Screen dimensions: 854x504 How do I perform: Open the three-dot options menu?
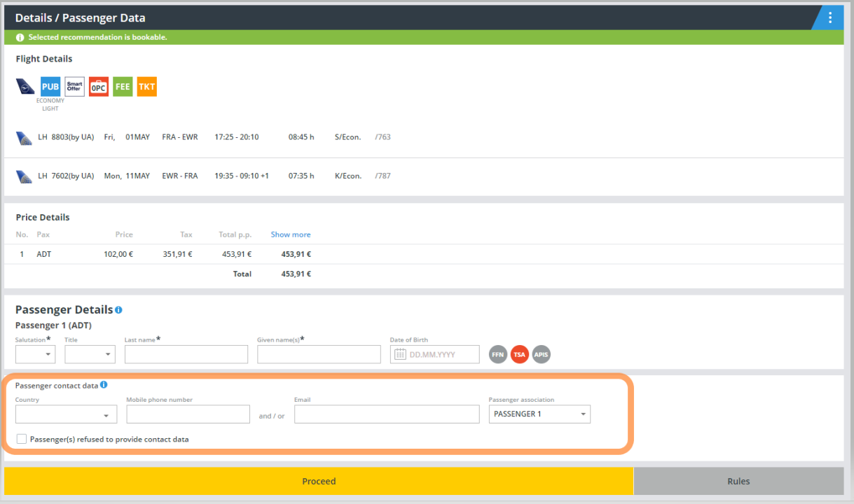[830, 17]
